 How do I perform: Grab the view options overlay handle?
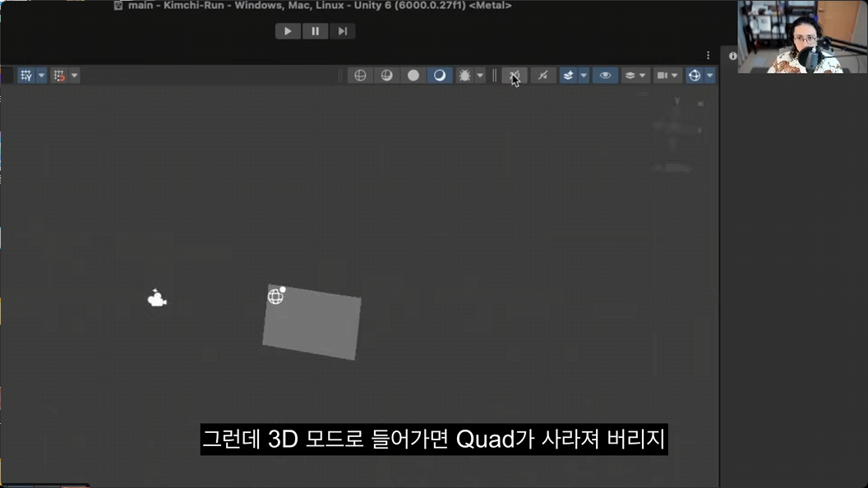494,76
